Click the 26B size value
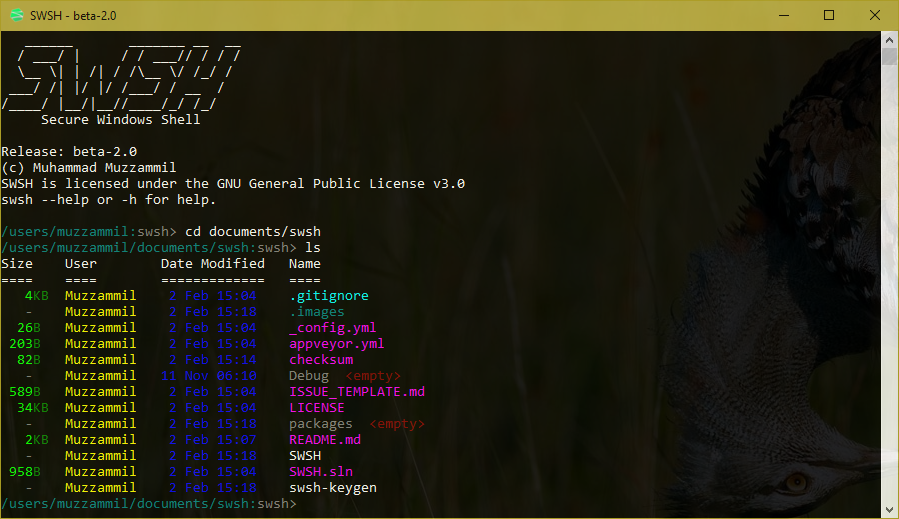899x519 pixels. (x=29, y=328)
